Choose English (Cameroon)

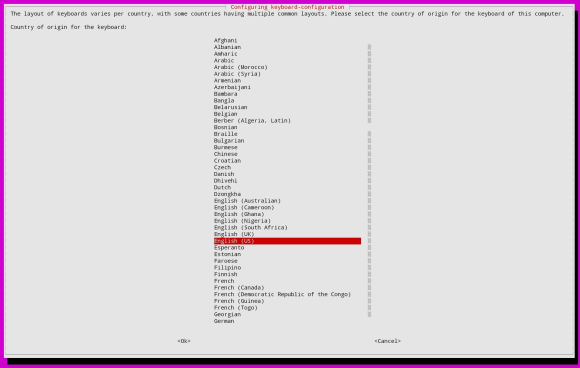click(x=244, y=207)
